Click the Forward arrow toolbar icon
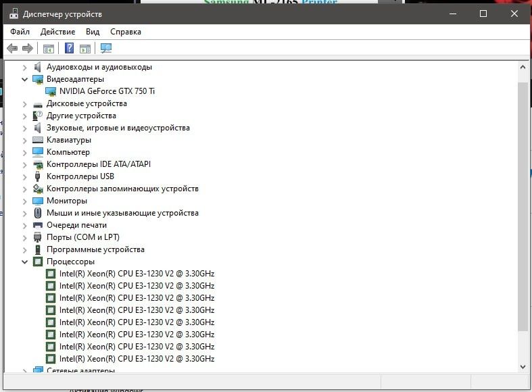Screen dimensions: 532x392 (28, 49)
